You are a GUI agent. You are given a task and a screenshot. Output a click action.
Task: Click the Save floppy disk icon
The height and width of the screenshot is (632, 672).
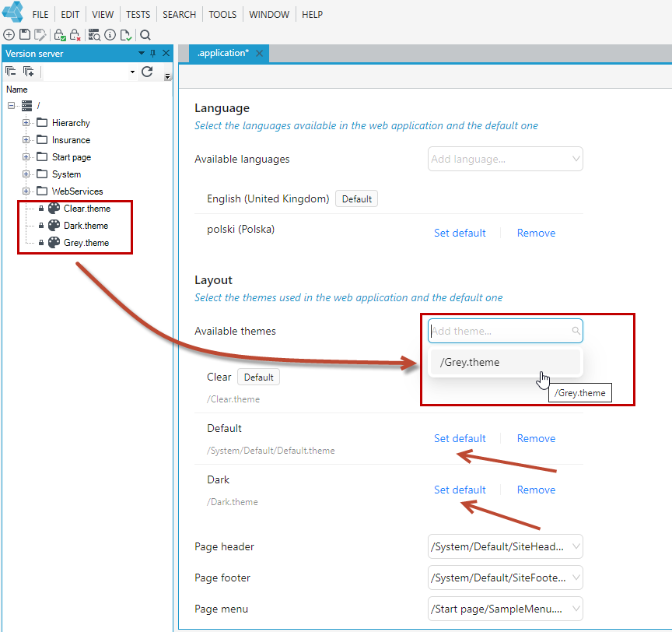25,35
